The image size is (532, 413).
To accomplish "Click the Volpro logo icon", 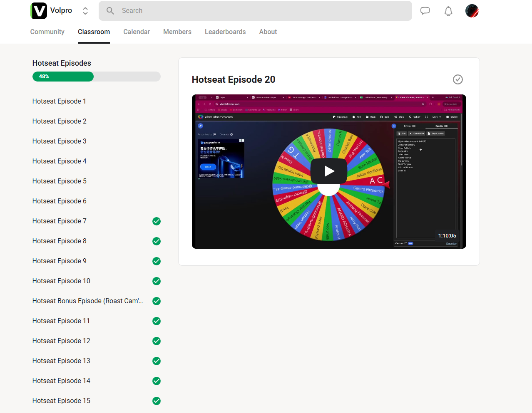I will (39, 11).
